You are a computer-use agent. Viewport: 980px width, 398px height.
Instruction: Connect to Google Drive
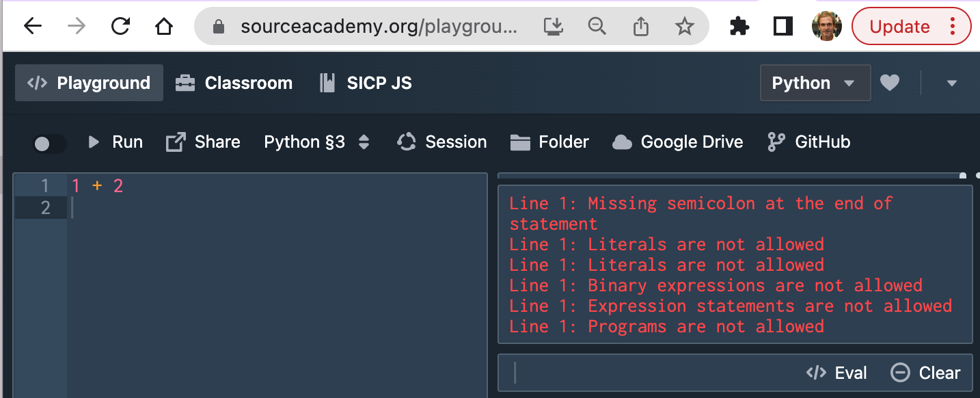pyautogui.click(x=677, y=142)
